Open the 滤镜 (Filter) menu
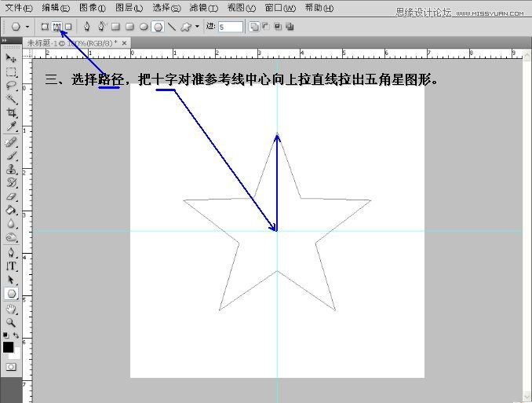Screen dimensions: 532x403 [203, 8]
